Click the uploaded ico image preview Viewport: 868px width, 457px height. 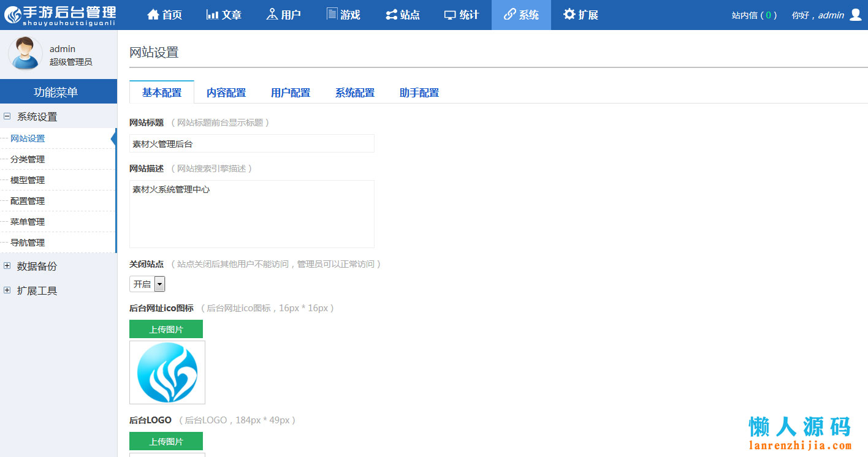pyautogui.click(x=167, y=372)
